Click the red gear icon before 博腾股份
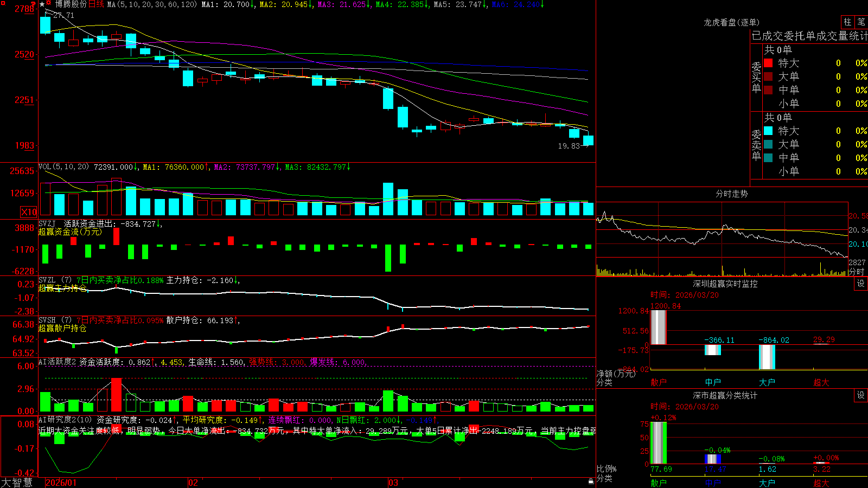This screenshot has width=868, height=488. (x=48, y=3)
